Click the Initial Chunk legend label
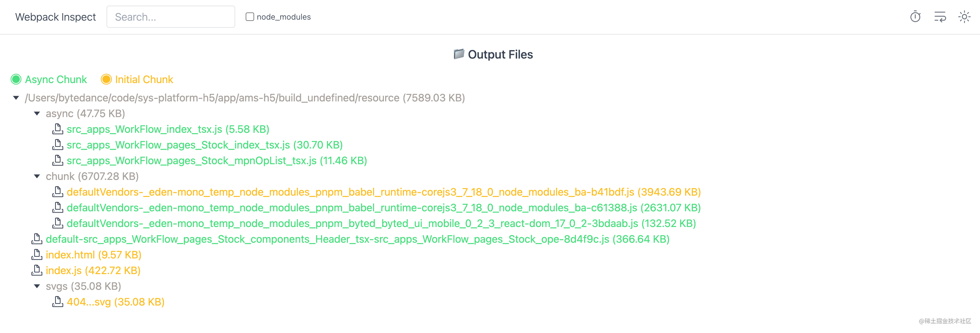Screen dimensions: 980x333 pyautogui.click(x=144, y=79)
